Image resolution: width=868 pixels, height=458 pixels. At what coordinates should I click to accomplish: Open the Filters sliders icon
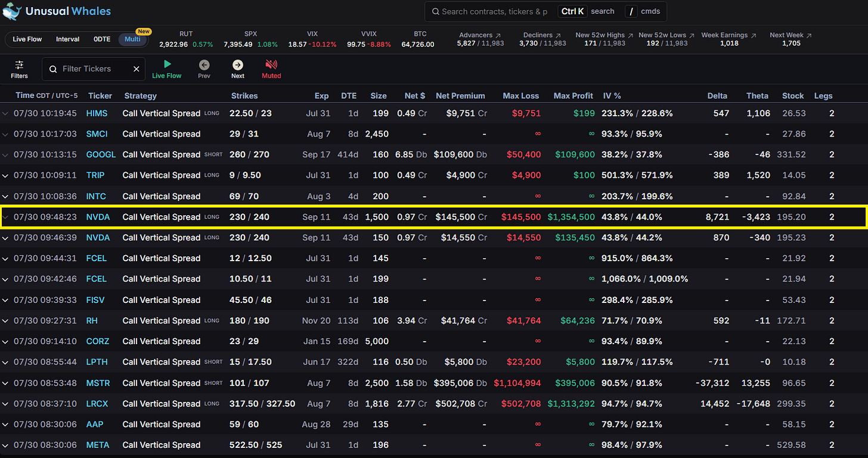point(19,65)
